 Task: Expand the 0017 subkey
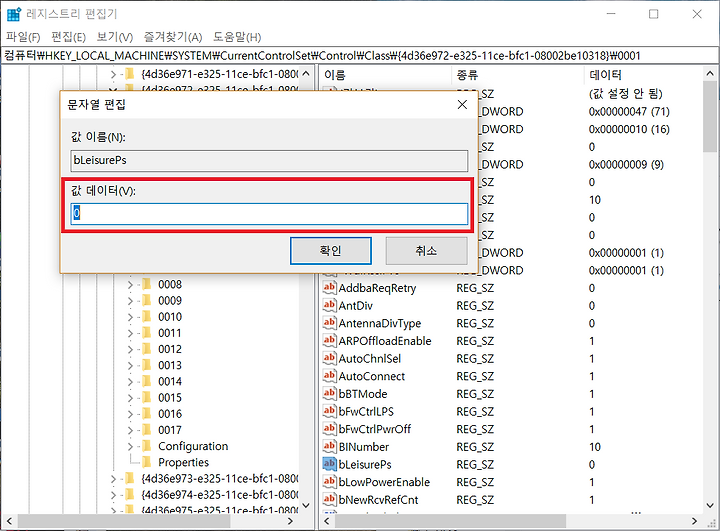[130, 430]
